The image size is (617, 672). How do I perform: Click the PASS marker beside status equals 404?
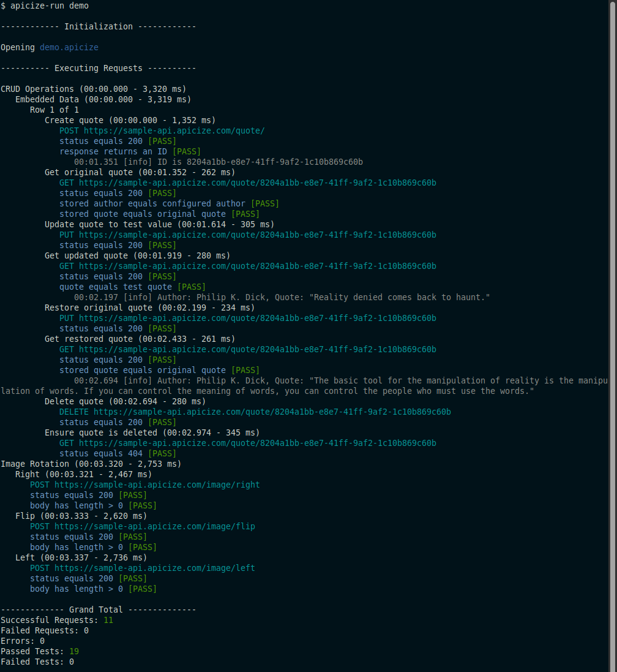coord(162,453)
